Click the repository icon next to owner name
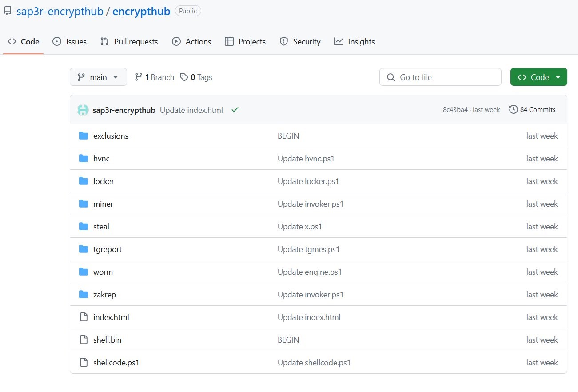 click(x=8, y=11)
